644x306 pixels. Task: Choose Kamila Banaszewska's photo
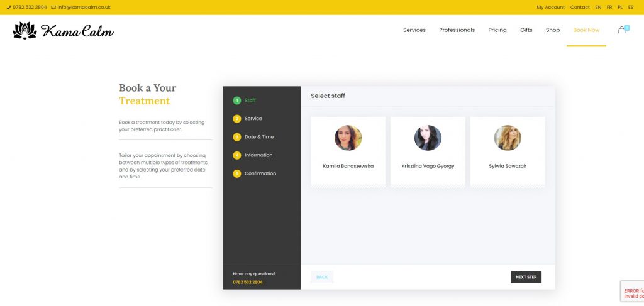pyautogui.click(x=348, y=138)
